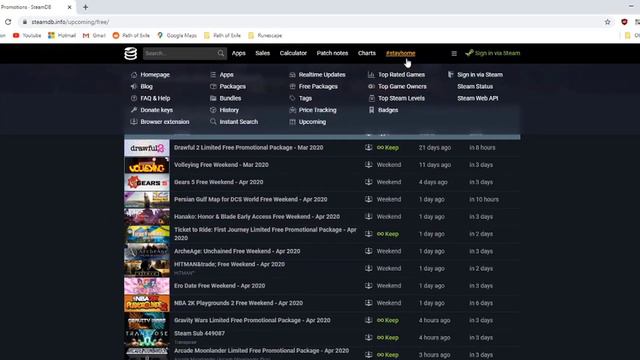Open the Sales nav menu item
This screenshot has width=640, height=360.
262,53
